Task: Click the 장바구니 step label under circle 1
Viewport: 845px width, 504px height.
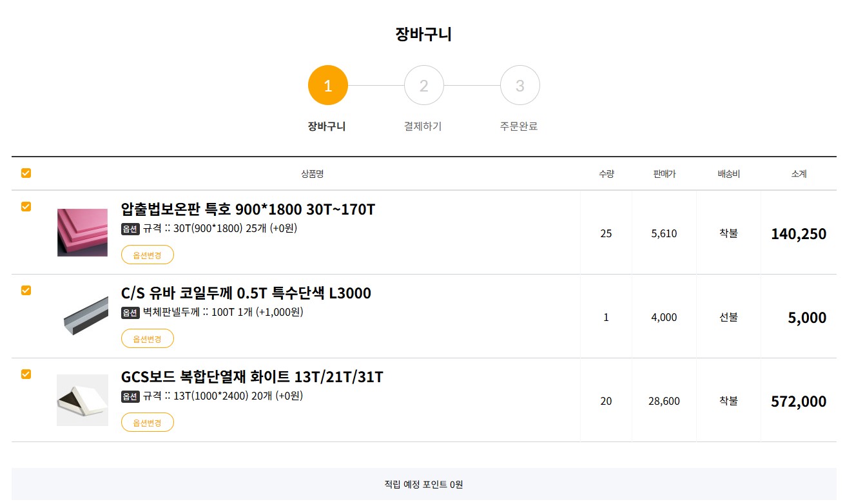Action: tap(327, 126)
